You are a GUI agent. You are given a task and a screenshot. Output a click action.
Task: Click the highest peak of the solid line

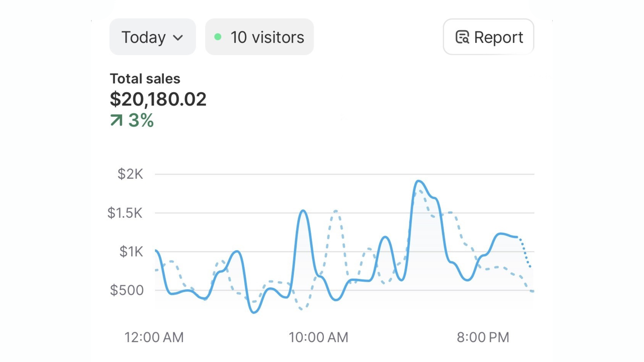[418, 181]
